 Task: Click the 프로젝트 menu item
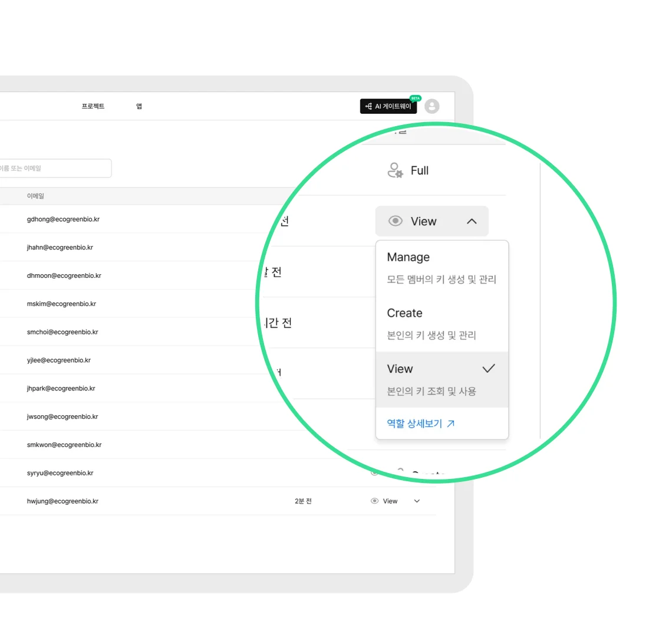click(93, 106)
